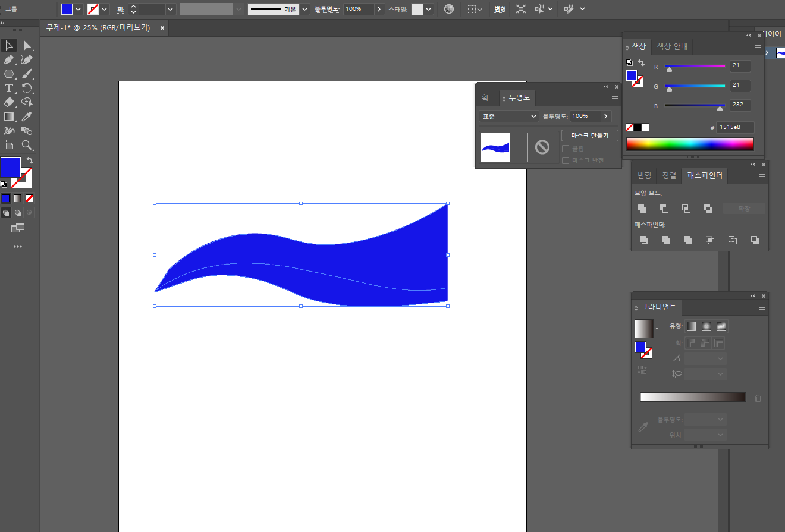Image resolution: width=785 pixels, height=532 pixels.
Task: Select the Zoom magnifier tool
Action: pos(27,145)
